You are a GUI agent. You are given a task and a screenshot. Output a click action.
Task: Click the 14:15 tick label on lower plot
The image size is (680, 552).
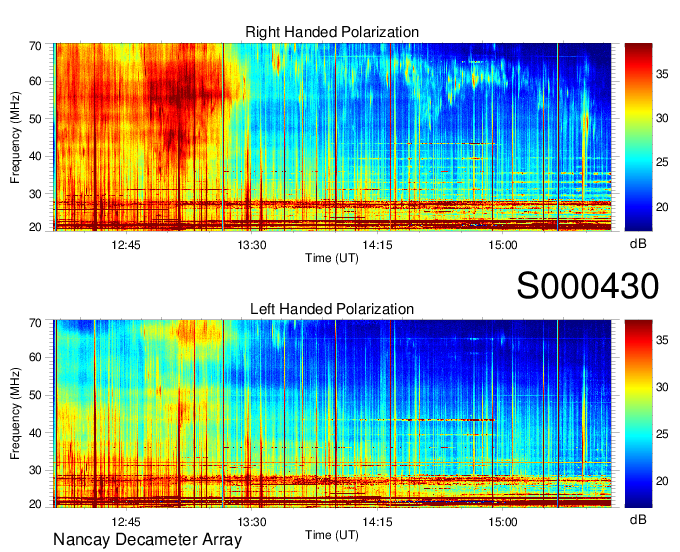tap(377, 522)
